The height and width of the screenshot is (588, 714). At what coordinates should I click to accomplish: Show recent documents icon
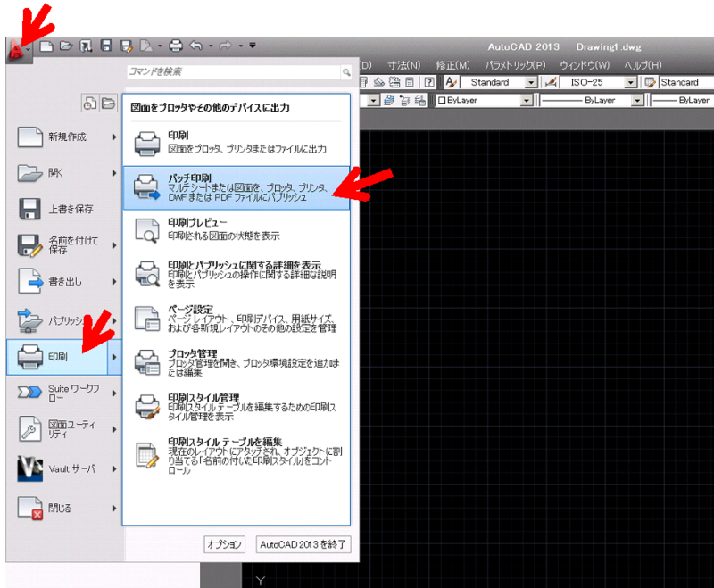pyautogui.click(x=89, y=103)
